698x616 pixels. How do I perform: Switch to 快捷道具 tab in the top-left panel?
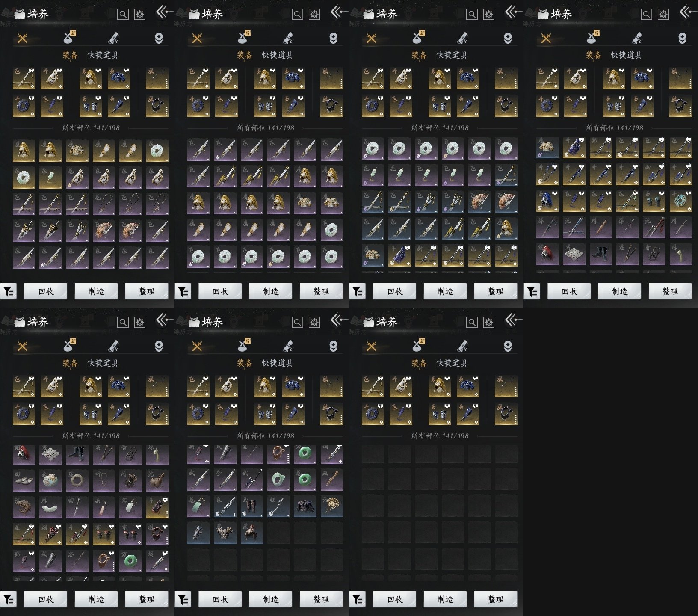[103, 55]
